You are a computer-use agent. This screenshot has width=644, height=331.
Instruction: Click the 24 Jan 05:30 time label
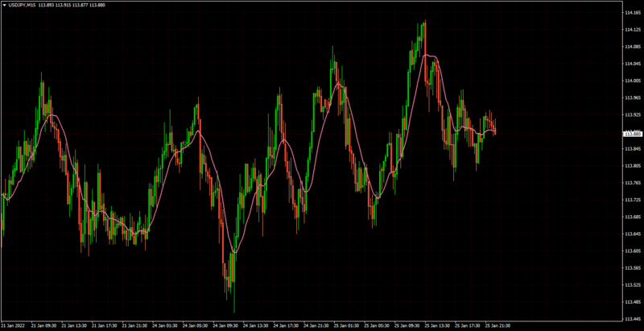pyautogui.click(x=195, y=325)
